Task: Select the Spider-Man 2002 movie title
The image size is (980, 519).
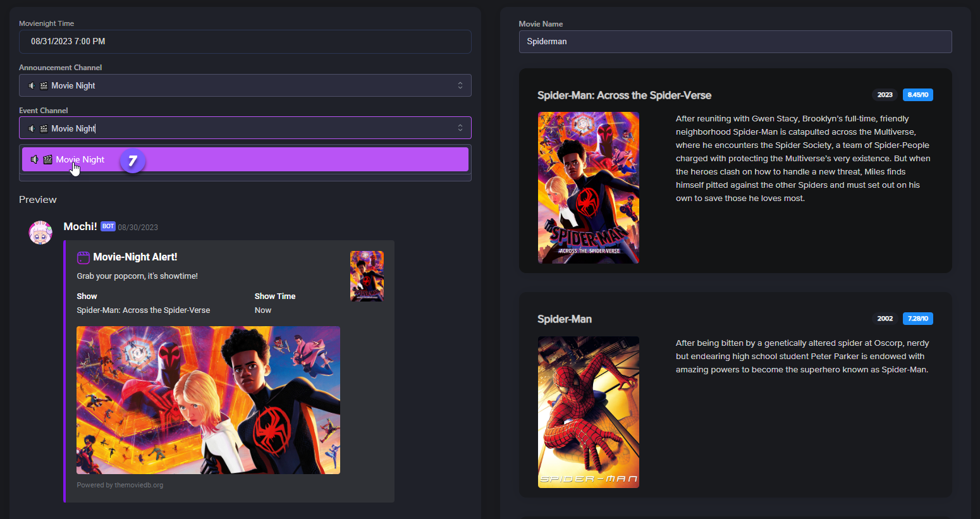Action: coord(564,319)
